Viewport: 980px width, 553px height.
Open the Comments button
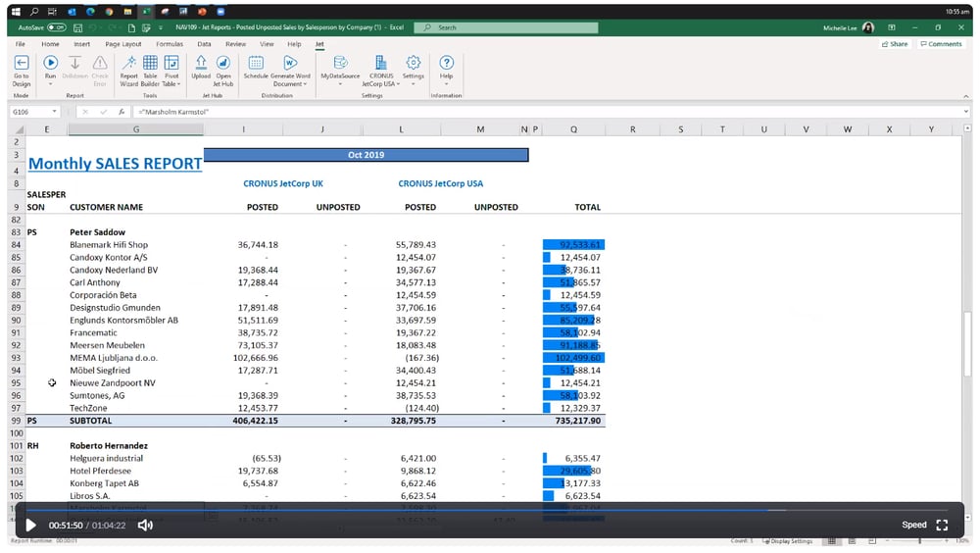point(941,44)
